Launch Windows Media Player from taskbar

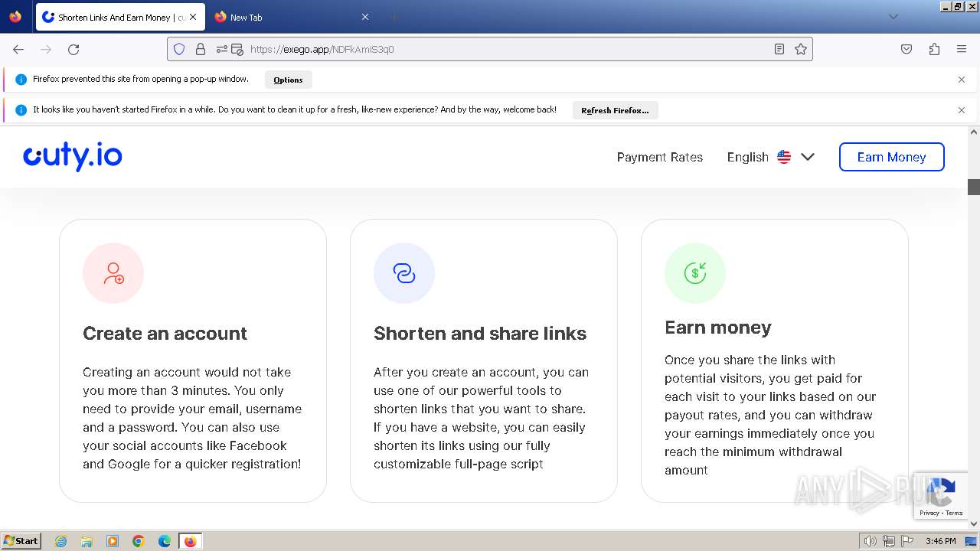pos(113,541)
